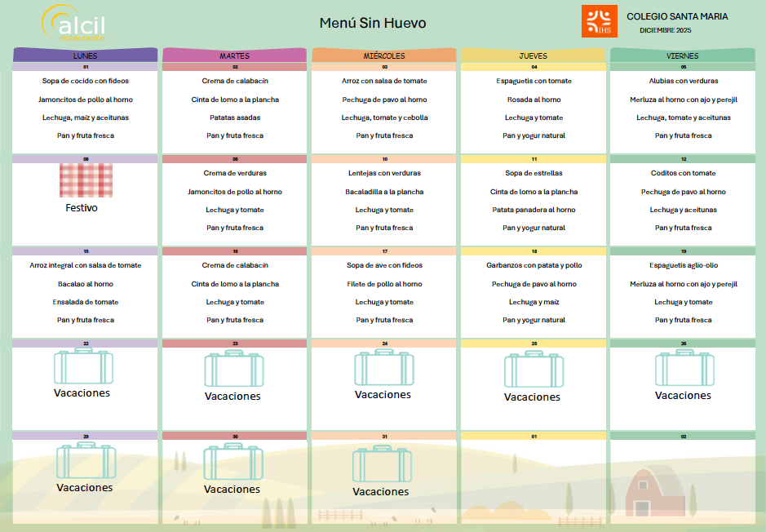Click the MIÉRCOLES column header

(383, 55)
